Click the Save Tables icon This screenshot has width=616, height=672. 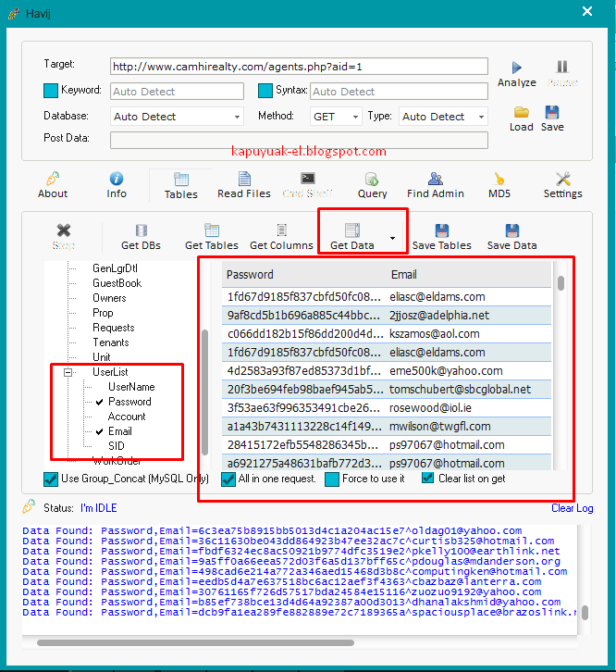(x=442, y=230)
